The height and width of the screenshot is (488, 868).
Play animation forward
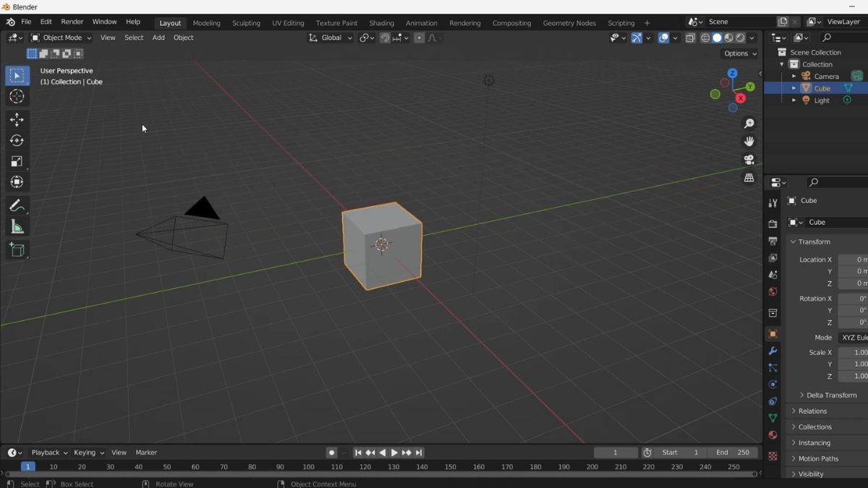[394, 453]
